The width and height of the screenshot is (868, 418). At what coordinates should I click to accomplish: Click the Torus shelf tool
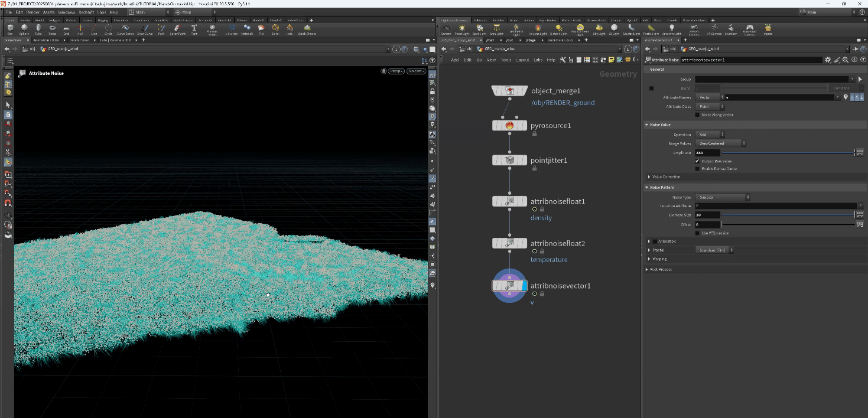tap(53, 28)
